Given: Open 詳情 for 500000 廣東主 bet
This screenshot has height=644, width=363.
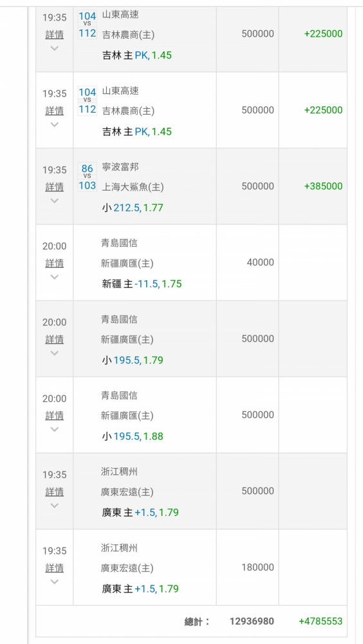Looking at the screenshot, I should click(55, 491).
